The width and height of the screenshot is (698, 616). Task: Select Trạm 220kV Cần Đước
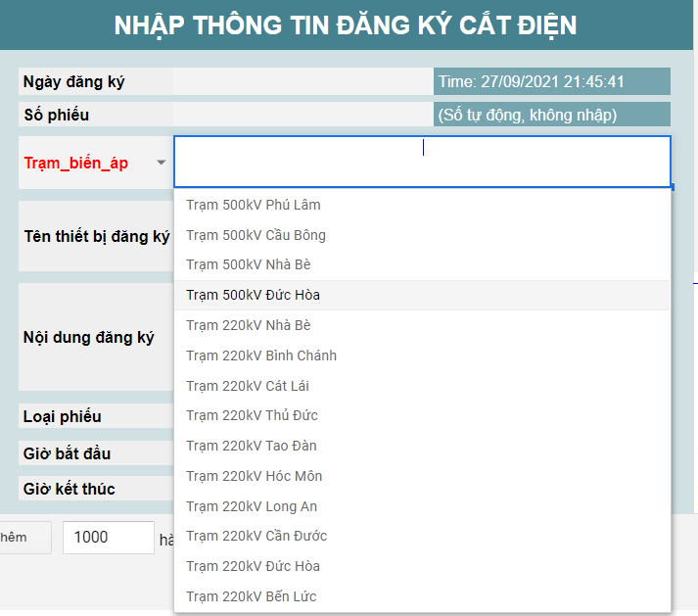pyautogui.click(x=256, y=536)
